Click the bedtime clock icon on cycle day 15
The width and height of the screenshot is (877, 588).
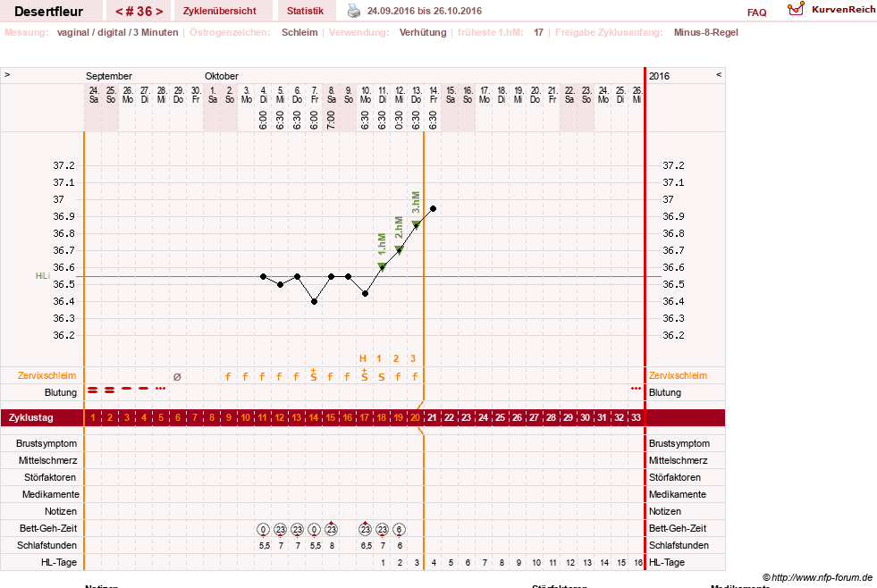331,529
